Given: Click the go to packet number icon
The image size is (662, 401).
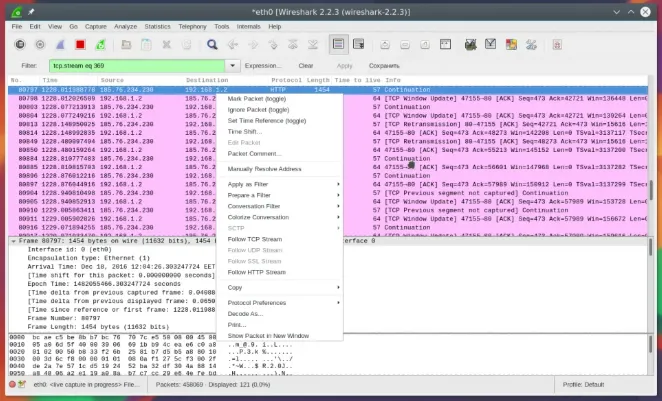Looking at the screenshot, I should point(273,44).
